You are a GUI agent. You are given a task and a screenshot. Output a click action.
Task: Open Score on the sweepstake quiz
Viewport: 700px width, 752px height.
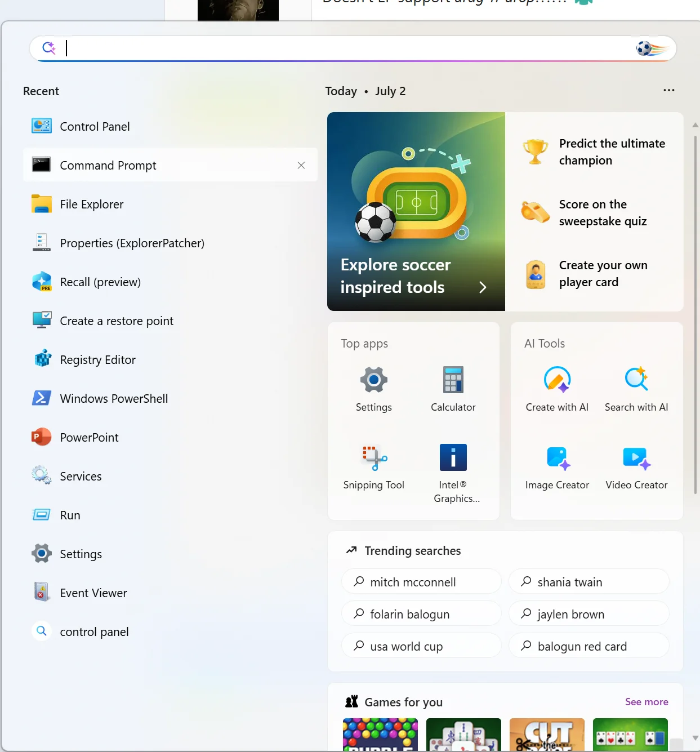pyautogui.click(x=594, y=212)
